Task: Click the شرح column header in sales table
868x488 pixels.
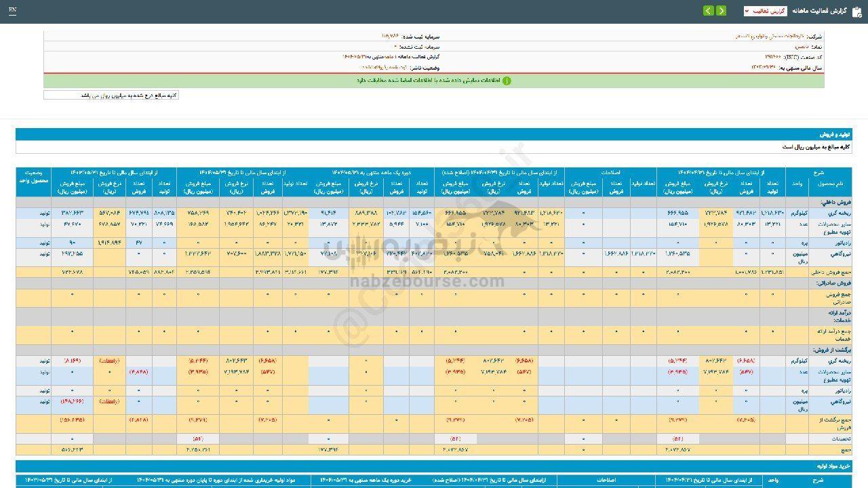Action: point(818,172)
